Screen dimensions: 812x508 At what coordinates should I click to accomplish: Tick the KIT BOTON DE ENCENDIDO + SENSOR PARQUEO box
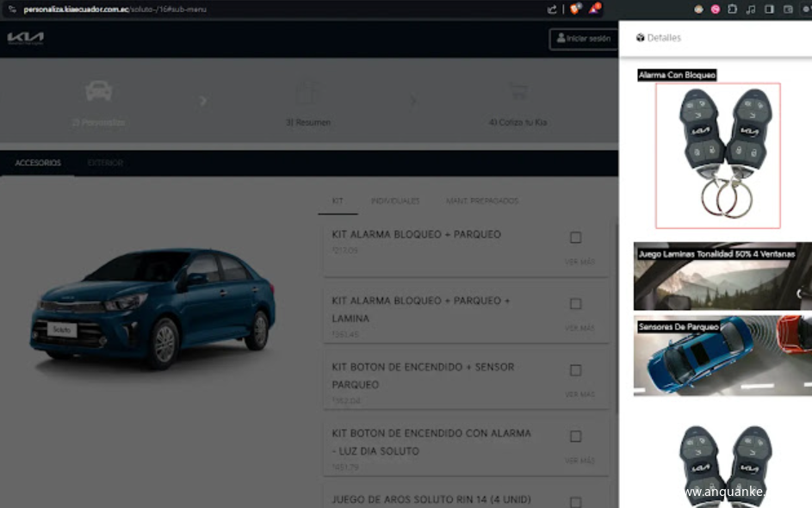coord(575,370)
